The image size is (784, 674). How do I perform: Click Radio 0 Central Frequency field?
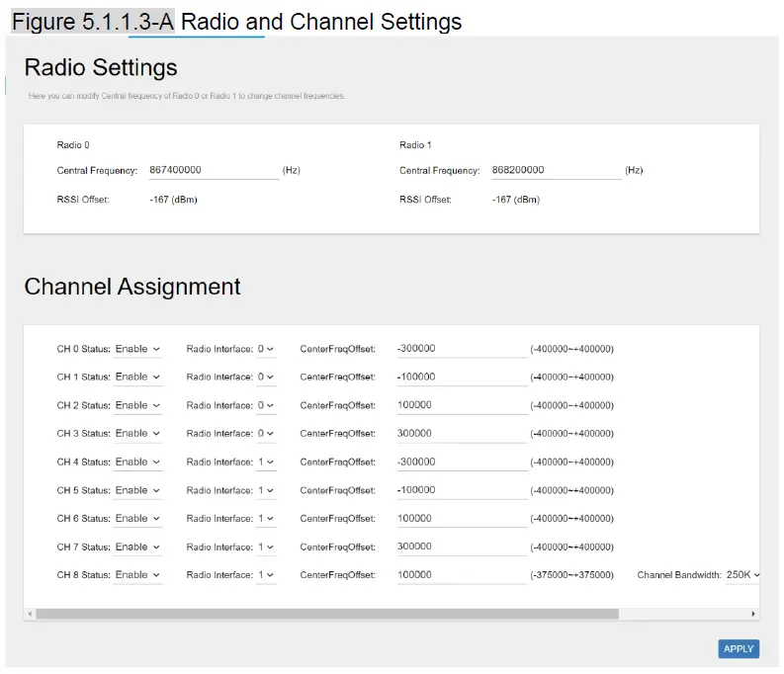214,170
